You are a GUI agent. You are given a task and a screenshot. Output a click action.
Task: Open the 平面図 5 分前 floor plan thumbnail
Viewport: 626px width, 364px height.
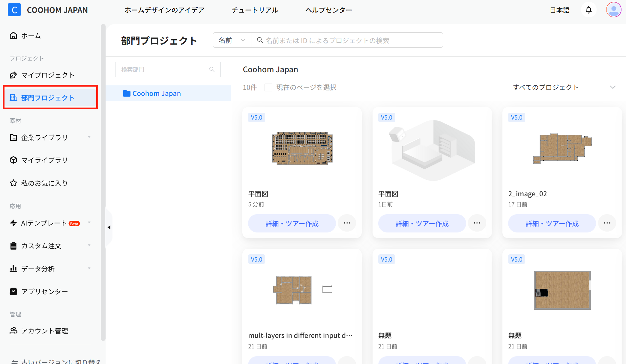[302, 148]
